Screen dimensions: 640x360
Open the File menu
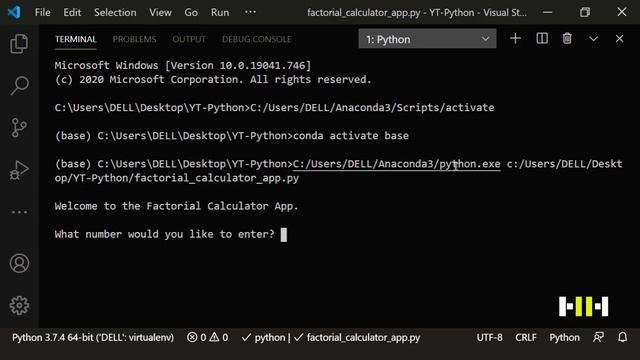click(42, 12)
